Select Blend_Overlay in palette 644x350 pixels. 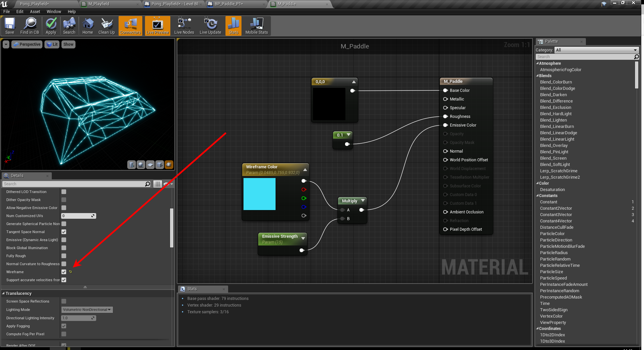(553, 146)
